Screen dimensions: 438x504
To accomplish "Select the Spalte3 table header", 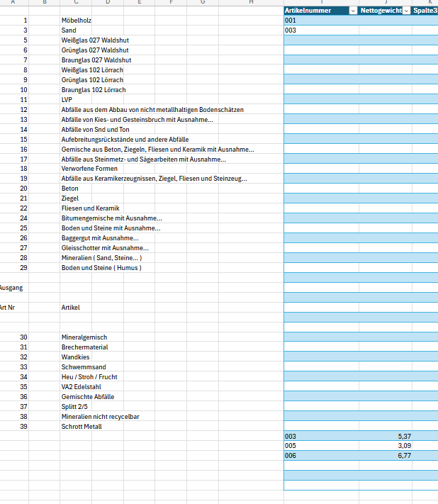I will coord(425,11).
